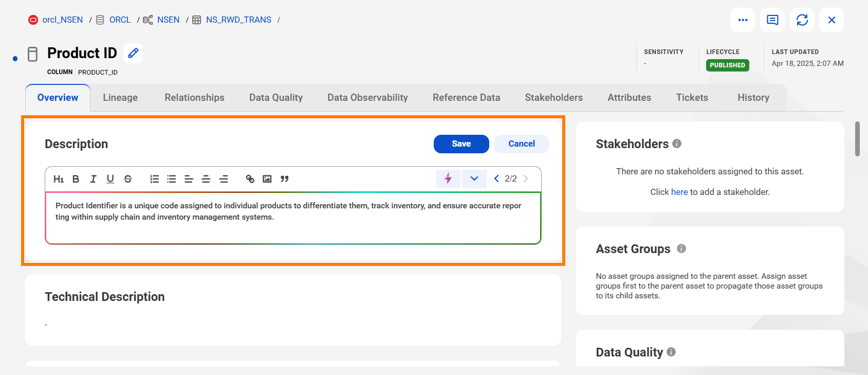Align description text right
Image resolution: width=868 pixels, height=375 pixels.
(x=224, y=179)
